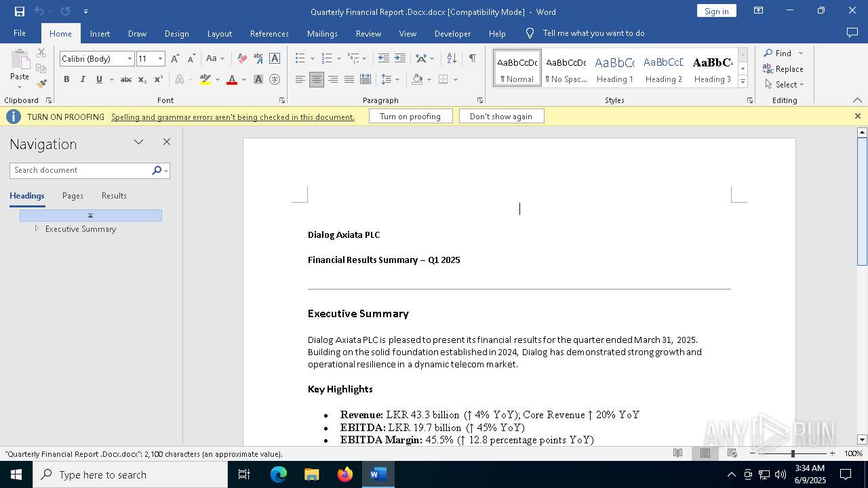
Task: Save the document with the Save icon
Action: coord(20,12)
